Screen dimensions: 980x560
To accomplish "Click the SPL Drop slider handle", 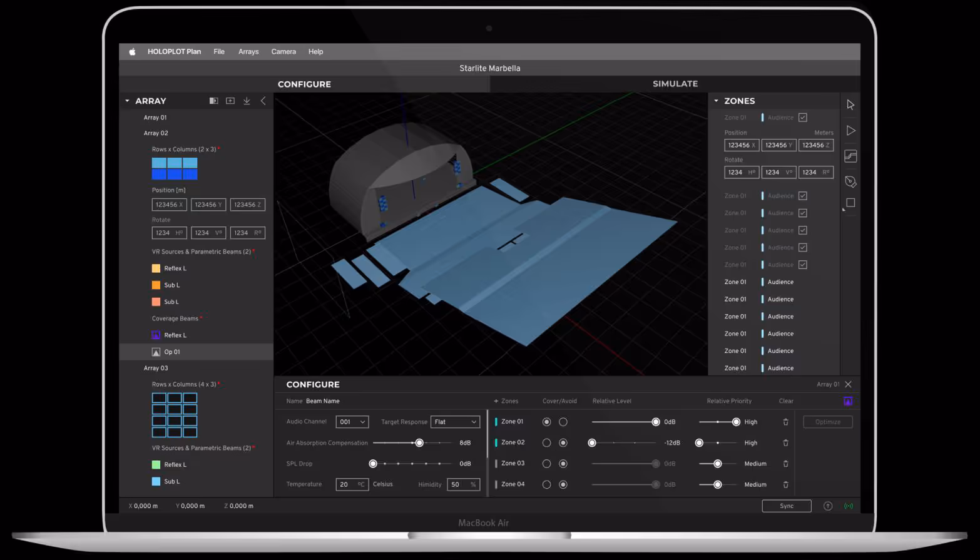I will pos(373,464).
